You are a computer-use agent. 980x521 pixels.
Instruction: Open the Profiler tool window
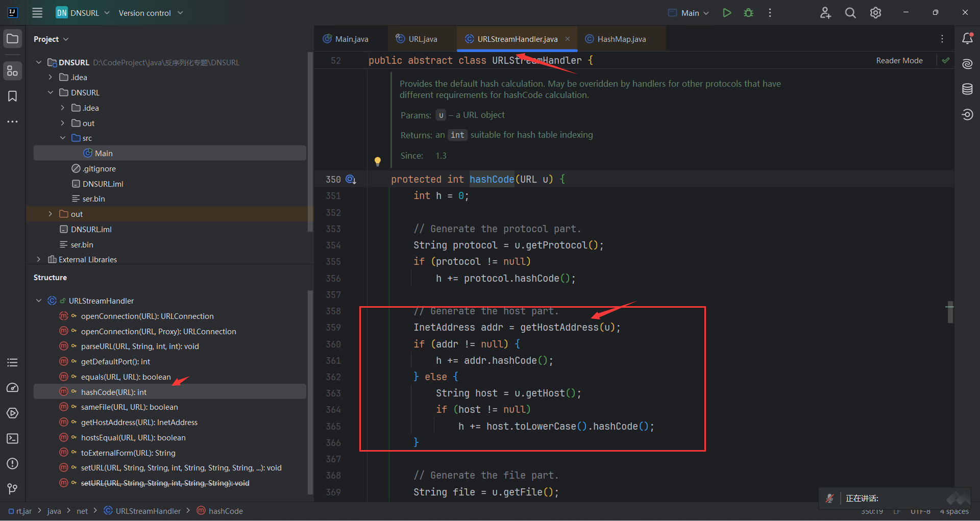13,388
